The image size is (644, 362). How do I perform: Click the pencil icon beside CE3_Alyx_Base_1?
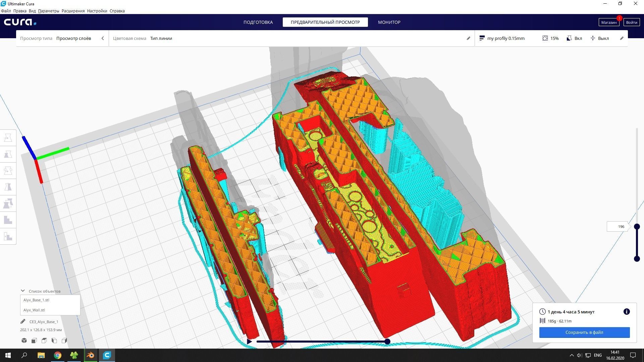pyautogui.click(x=23, y=321)
